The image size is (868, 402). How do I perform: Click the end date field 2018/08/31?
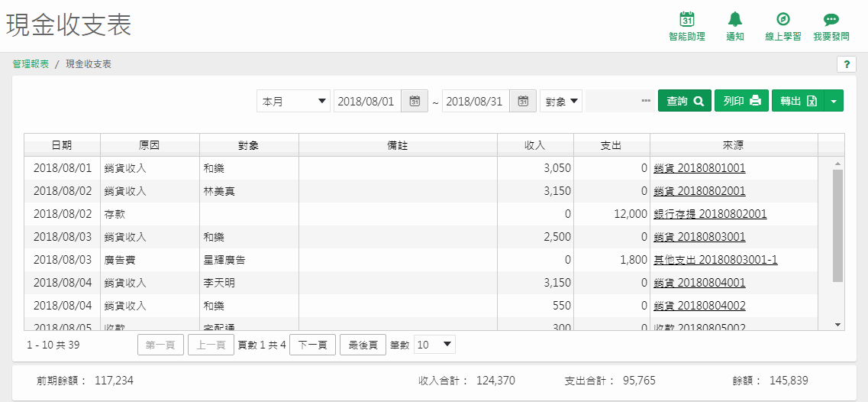tap(476, 101)
